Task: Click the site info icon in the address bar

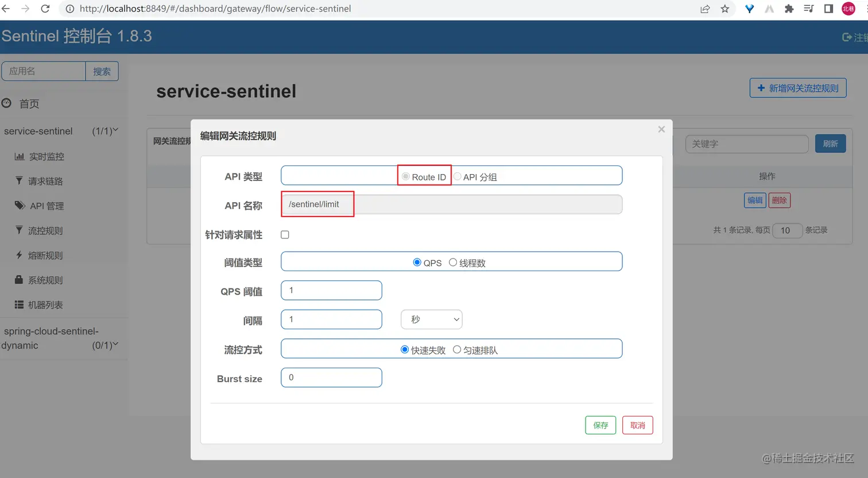Action: pos(70,9)
